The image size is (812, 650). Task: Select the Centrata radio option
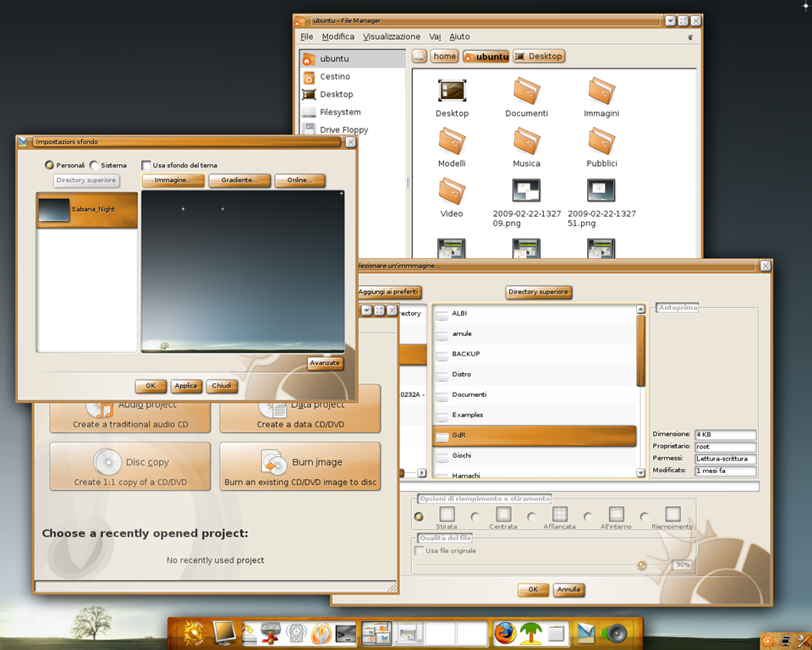coord(475,517)
